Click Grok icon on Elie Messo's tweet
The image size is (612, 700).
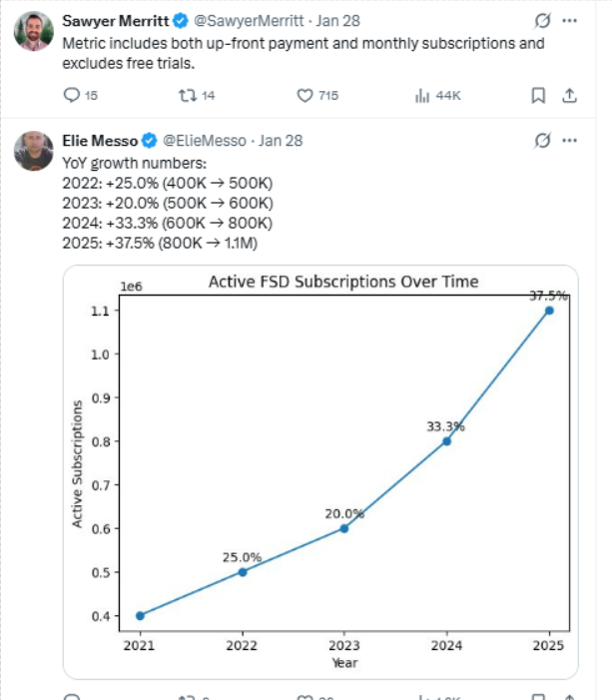click(542, 140)
